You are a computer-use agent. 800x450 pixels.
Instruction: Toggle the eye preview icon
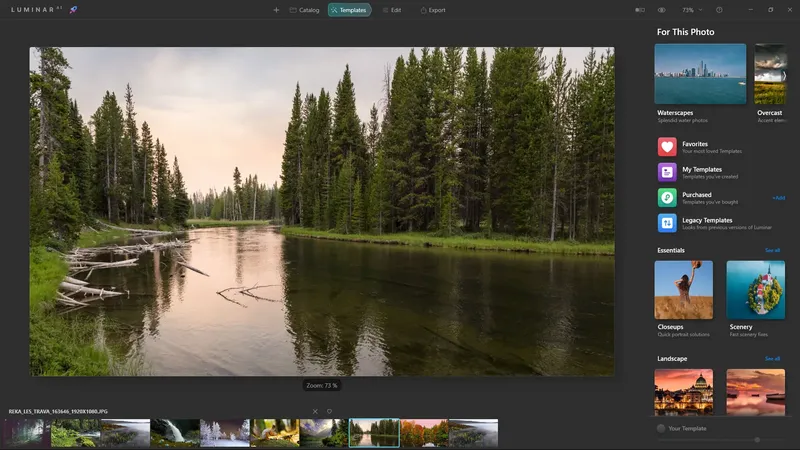(x=662, y=10)
